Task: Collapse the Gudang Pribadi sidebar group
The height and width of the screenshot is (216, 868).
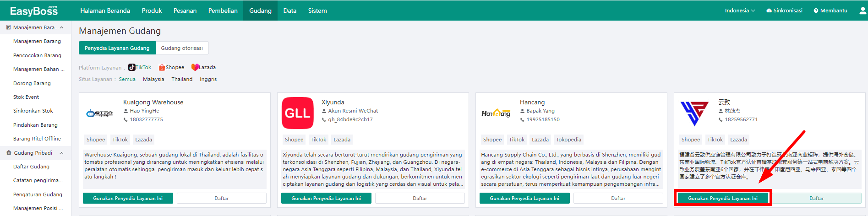Action: pyautogui.click(x=61, y=153)
